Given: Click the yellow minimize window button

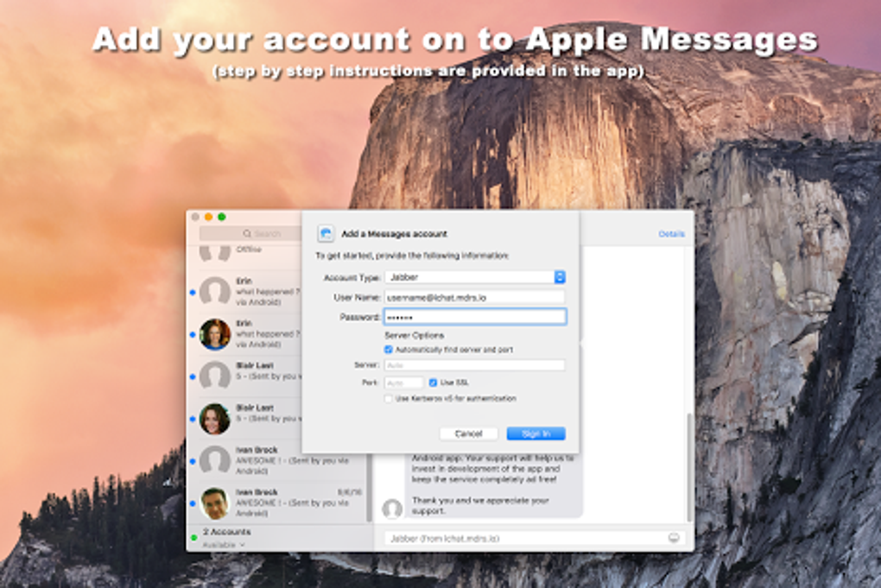Looking at the screenshot, I should point(208,217).
